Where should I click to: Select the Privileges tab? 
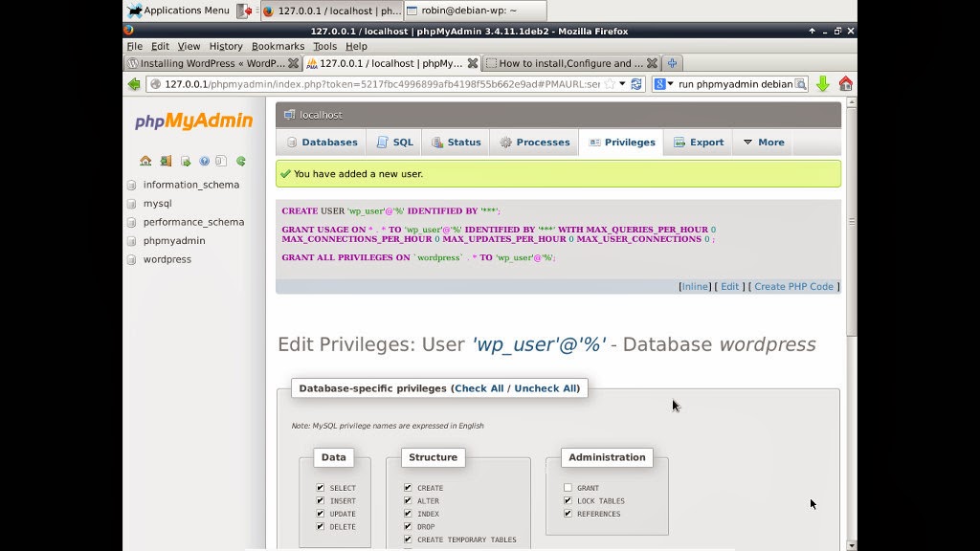coord(622,143)
